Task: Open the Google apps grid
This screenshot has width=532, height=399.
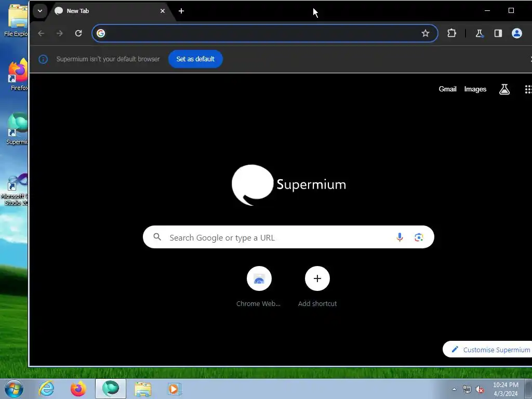Action: pyautogui.click(x=528, y=89)
